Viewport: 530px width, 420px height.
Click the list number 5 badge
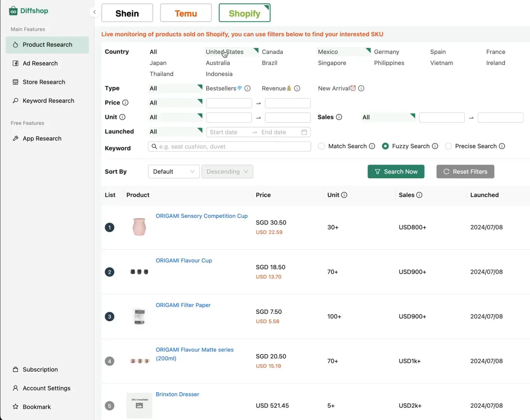pos(110,406)
